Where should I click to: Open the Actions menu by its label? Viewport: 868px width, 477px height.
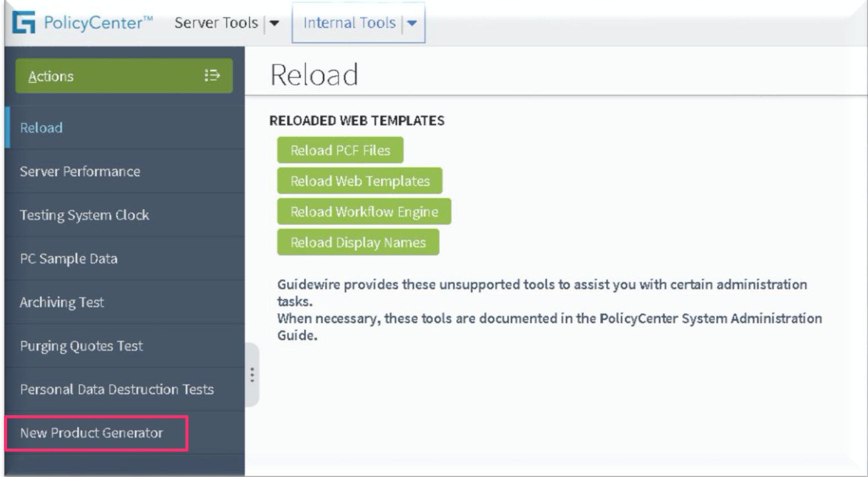tap(51, 76)
